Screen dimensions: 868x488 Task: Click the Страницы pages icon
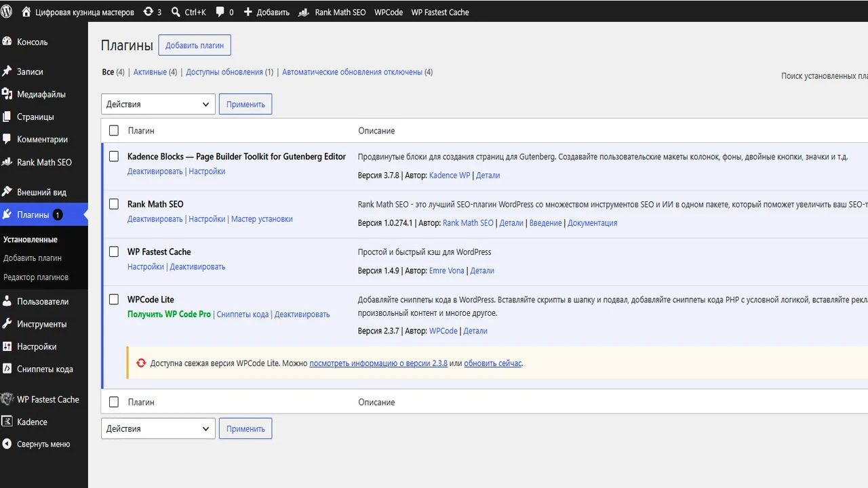(x=7, y=117)
